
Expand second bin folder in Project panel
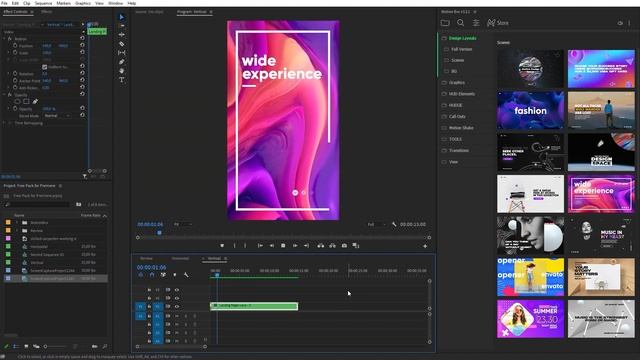[x=17, y=231]
